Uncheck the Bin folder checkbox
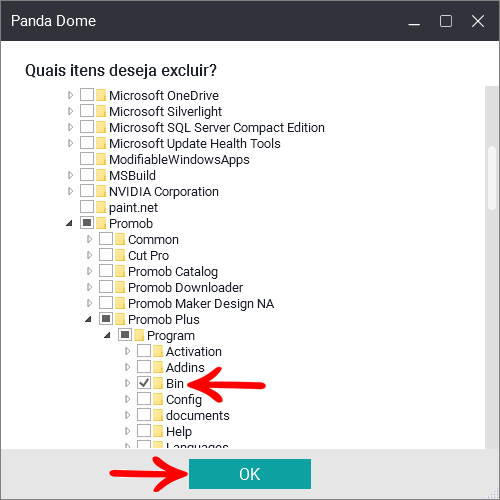 (144, 383)
